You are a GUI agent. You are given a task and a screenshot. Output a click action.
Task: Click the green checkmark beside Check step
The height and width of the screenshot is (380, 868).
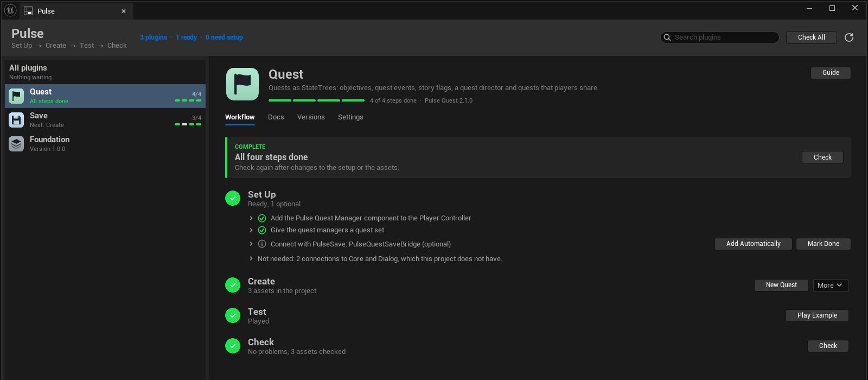[x=233, y=346]
